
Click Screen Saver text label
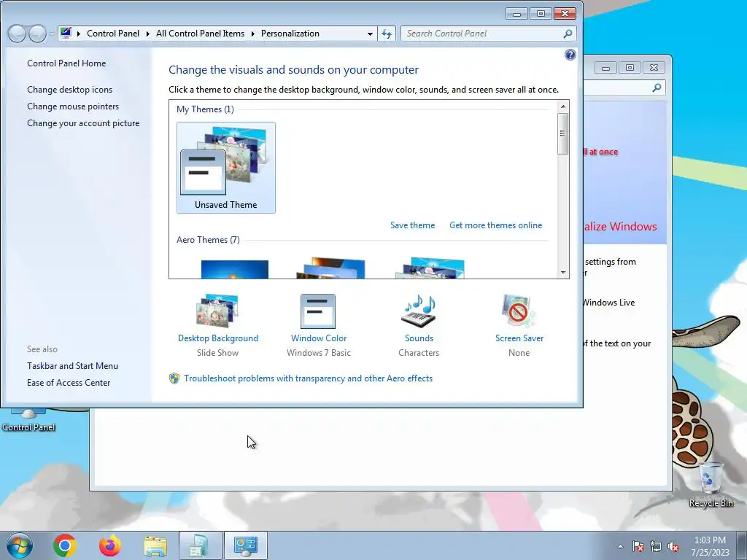519,338
